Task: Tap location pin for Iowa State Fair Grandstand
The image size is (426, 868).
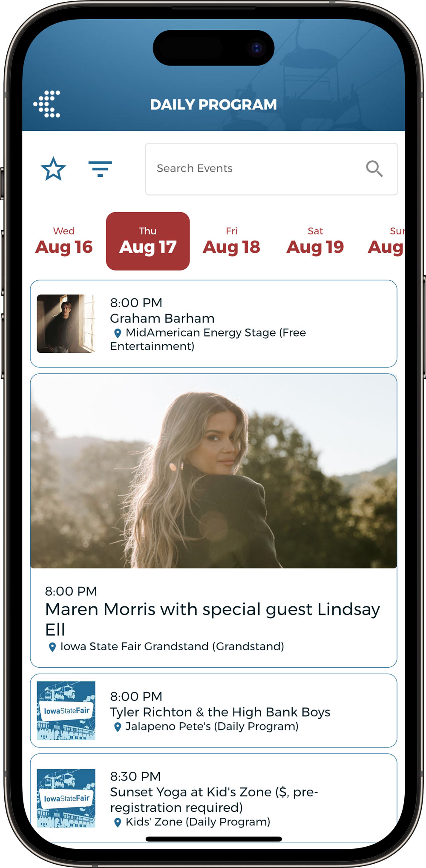Action: (x=52, y=647)
